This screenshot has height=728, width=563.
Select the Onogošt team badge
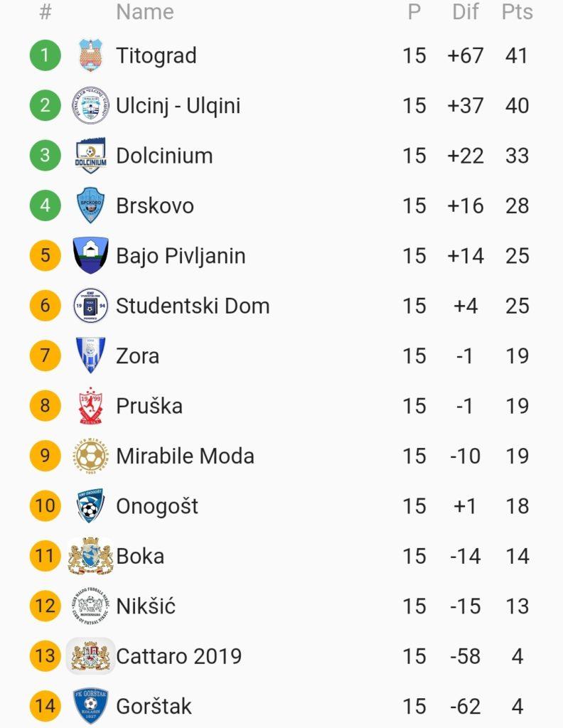[91, 506]
